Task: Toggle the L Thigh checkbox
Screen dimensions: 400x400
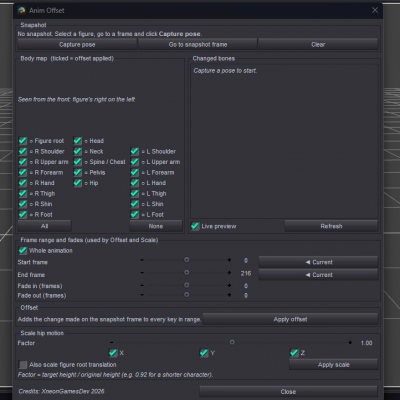Action: [x=135, y=193]
